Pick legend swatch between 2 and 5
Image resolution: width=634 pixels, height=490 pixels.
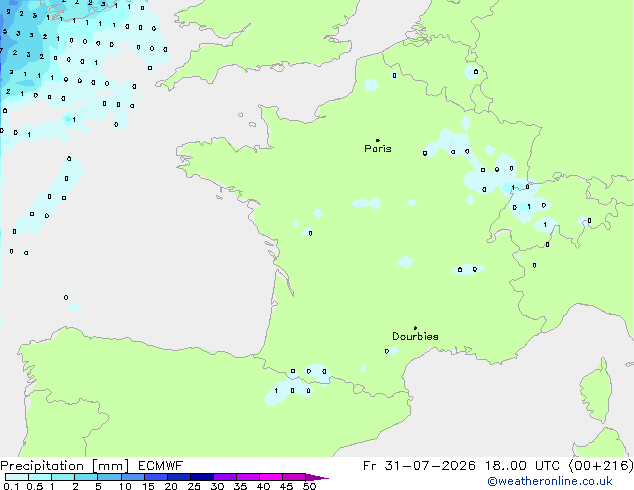(86, 477)
